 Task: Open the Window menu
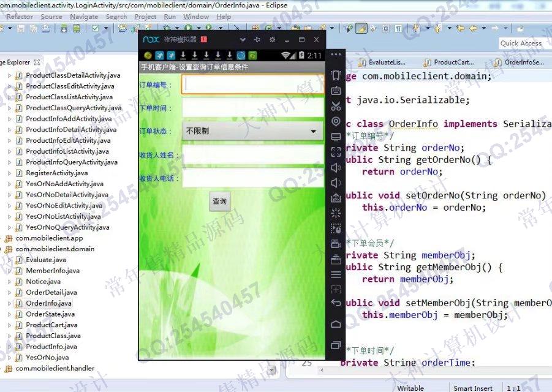tap(195, 17)
